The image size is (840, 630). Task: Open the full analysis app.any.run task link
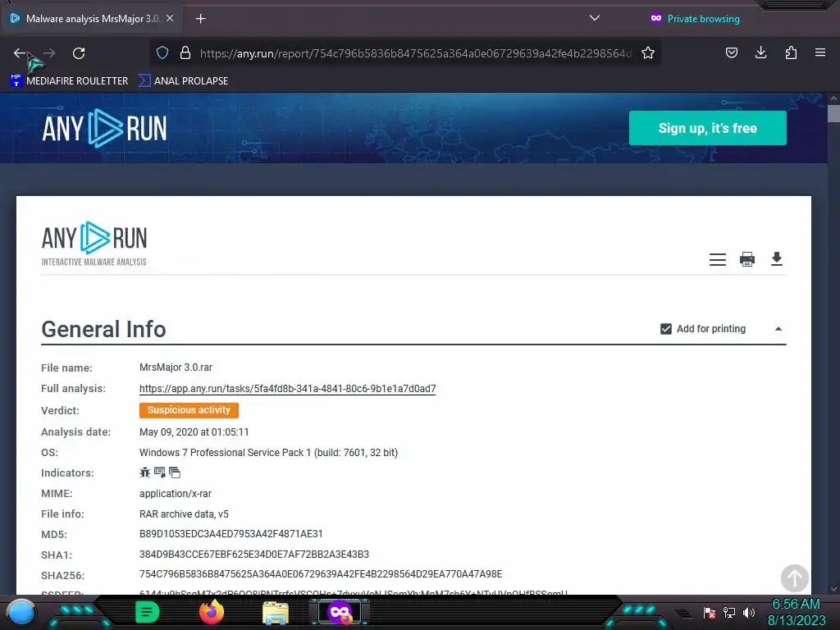287,388
